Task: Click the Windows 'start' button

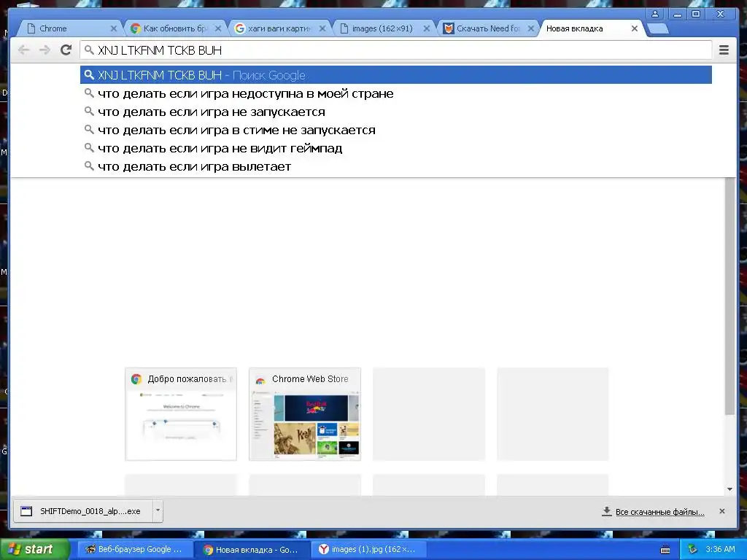Action: click(x=34, y=549)
